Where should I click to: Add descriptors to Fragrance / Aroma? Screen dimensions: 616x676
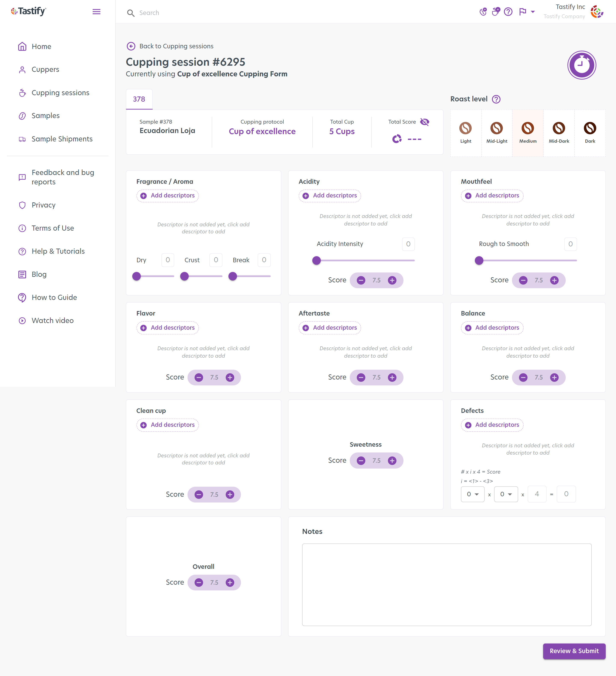coord(167,196)
